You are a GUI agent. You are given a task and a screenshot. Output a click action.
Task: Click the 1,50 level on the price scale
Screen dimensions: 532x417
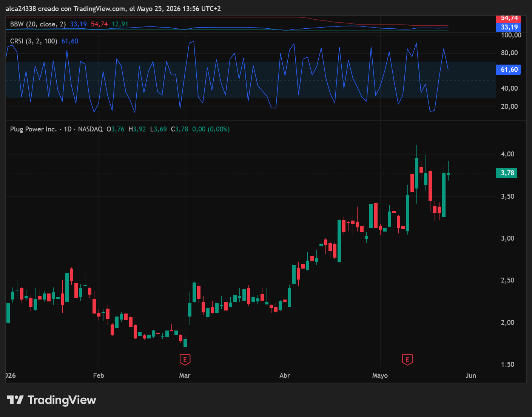[x=507, y=364]
